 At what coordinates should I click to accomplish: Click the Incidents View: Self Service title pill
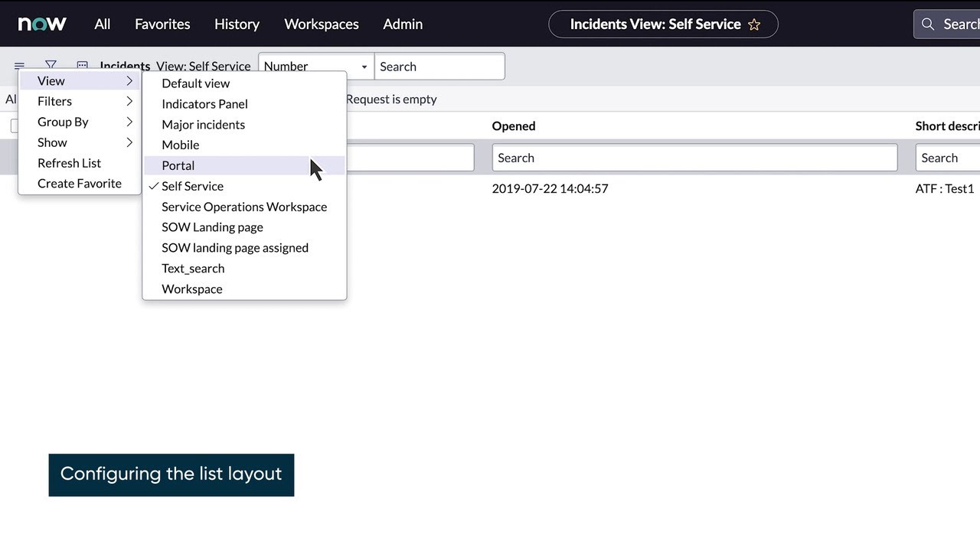click(663, 24)
